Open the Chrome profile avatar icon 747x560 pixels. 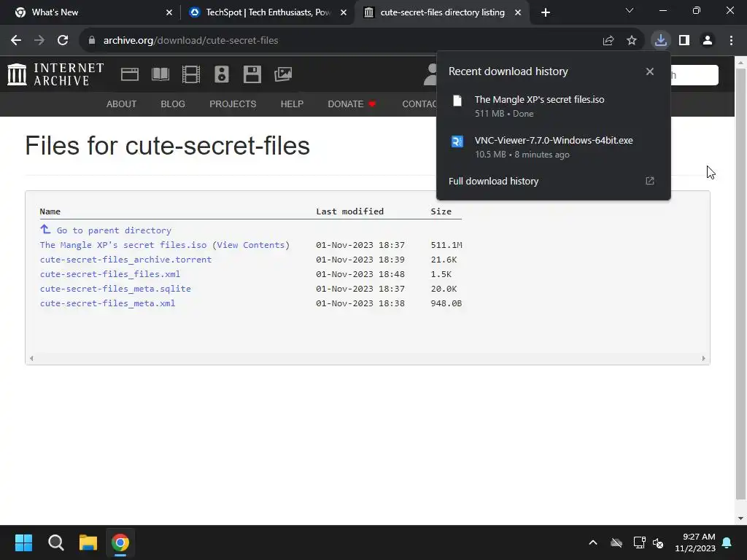[708, 41]
